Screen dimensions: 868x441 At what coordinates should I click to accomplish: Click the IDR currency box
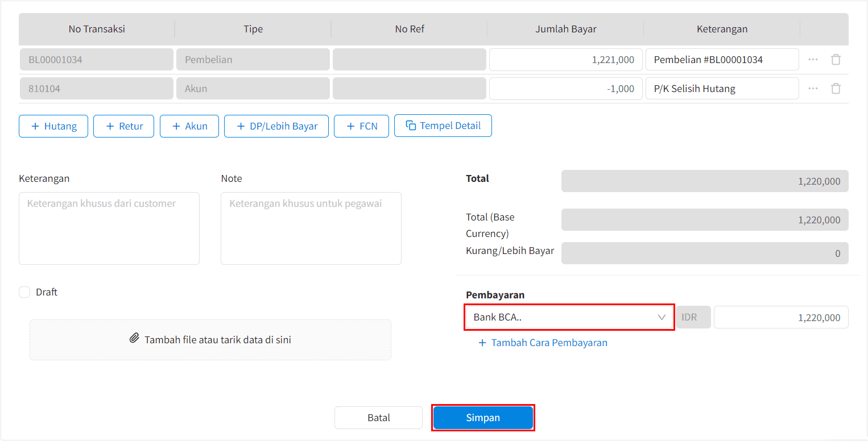click(x=693, y=317)
